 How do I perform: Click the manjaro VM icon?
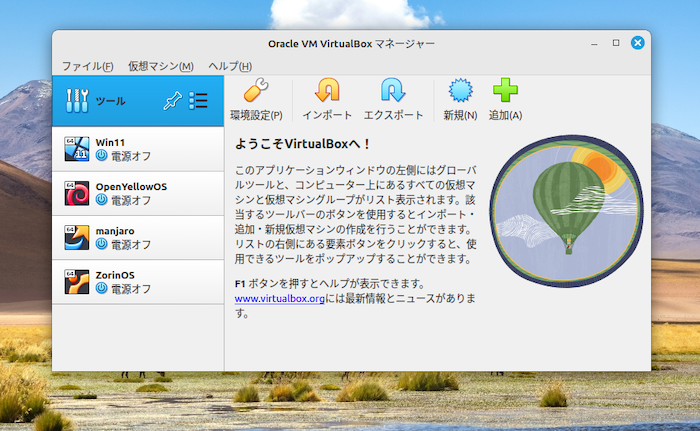(x=76, y=237)
